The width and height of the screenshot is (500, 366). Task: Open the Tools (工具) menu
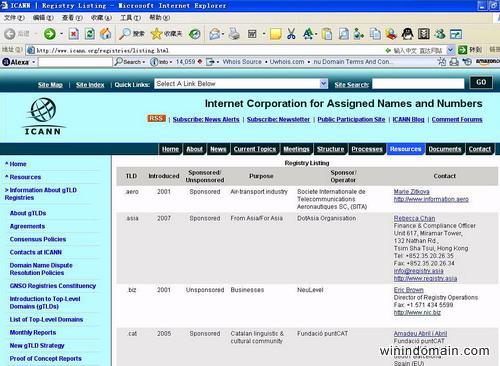point(130,17)
